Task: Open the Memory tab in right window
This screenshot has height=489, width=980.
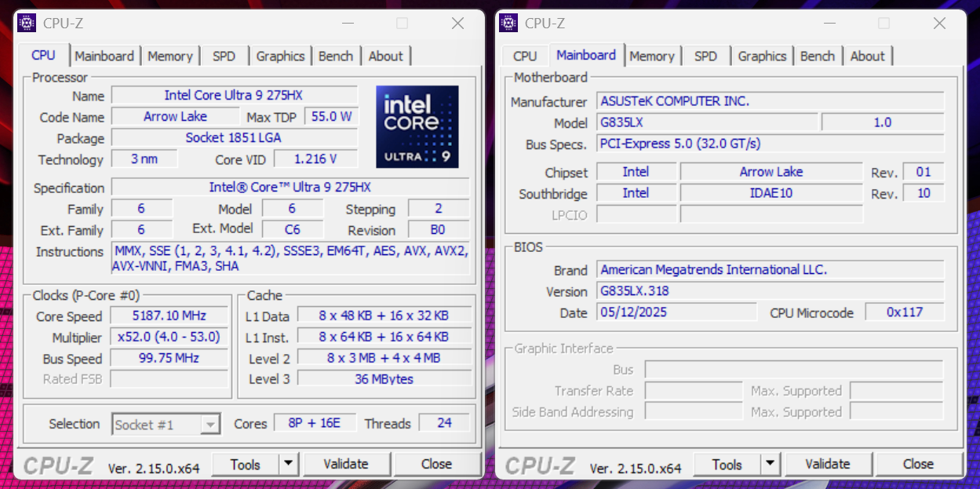Action: [651, 56]
